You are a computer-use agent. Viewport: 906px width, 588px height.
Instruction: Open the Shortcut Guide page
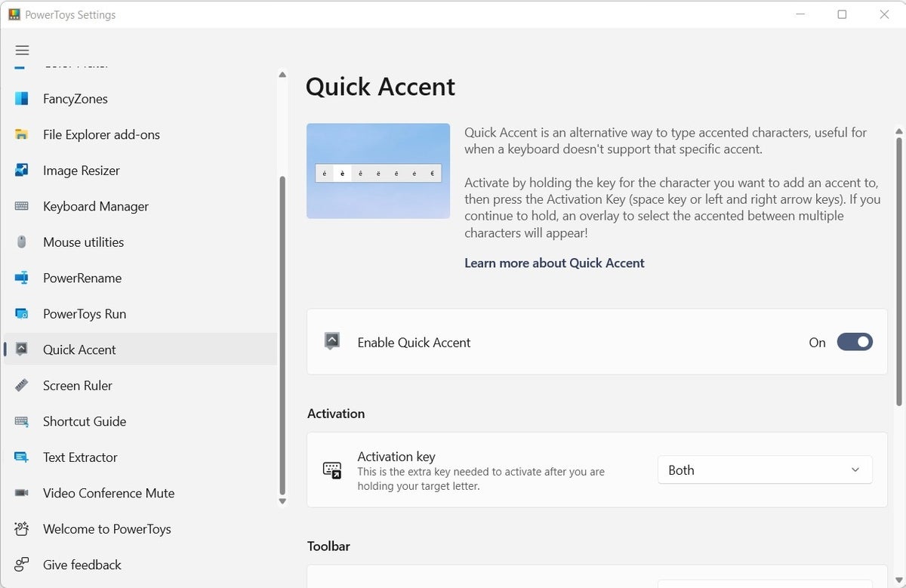click(x=140, y=421)
